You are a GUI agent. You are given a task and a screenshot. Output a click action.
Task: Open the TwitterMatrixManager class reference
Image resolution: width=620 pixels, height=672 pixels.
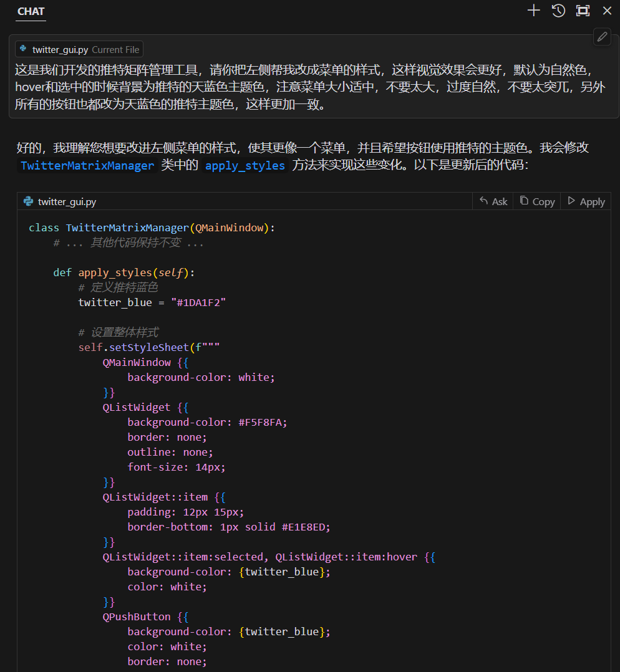point(87,166)
